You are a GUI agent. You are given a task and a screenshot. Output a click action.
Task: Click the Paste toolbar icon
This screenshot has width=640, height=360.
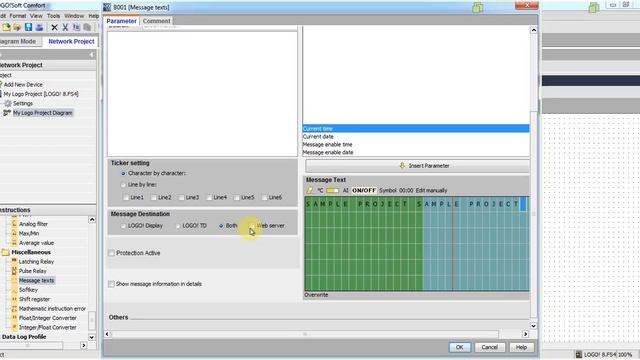(87, 27)
